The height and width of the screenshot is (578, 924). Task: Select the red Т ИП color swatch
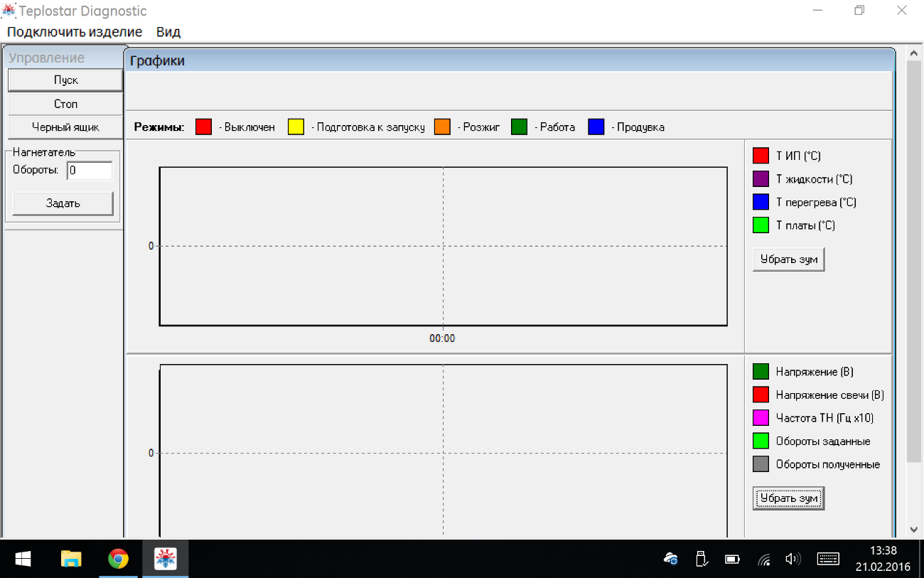[761, 156]
